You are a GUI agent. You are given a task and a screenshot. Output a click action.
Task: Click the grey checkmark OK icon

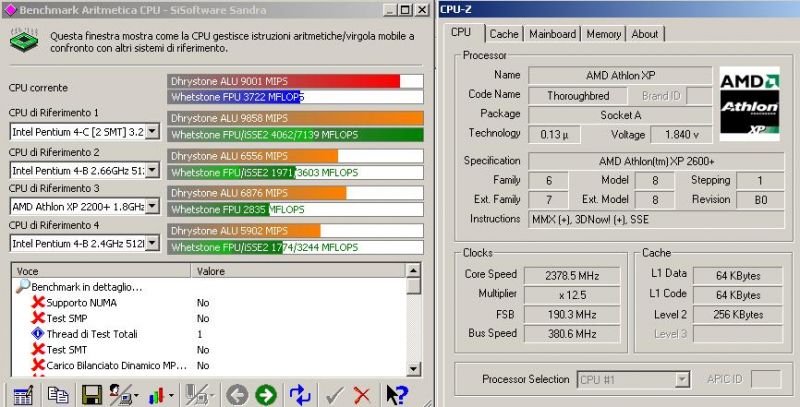(334, 395)
